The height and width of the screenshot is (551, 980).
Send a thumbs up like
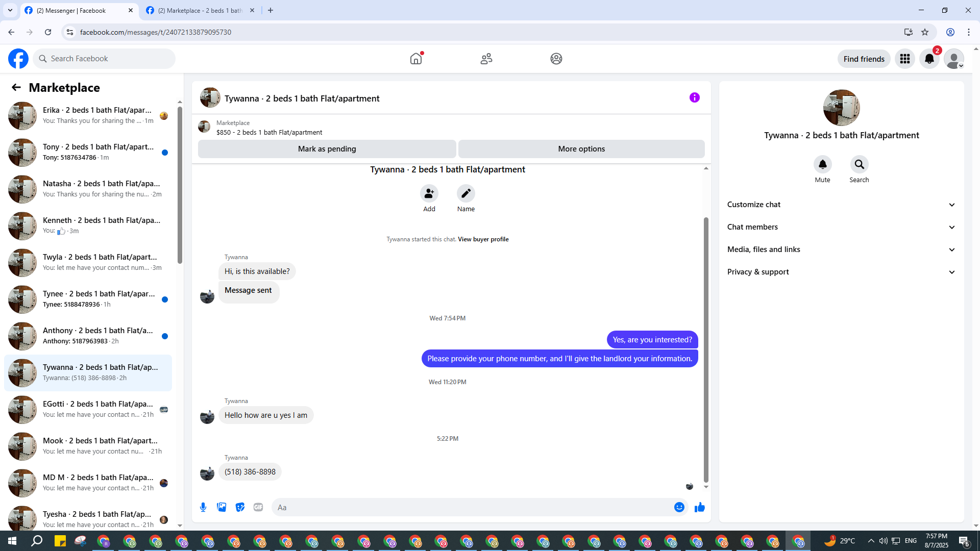click(x=700, y=507)
